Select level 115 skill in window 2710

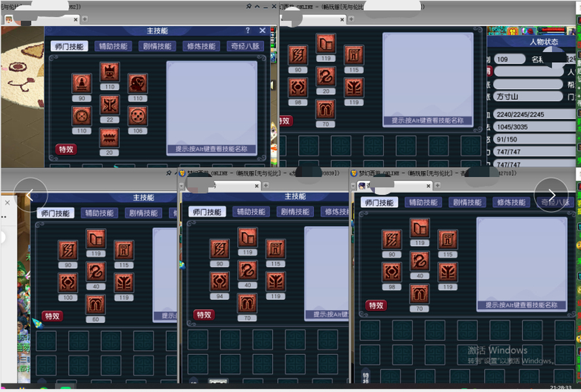coord(448,240)
